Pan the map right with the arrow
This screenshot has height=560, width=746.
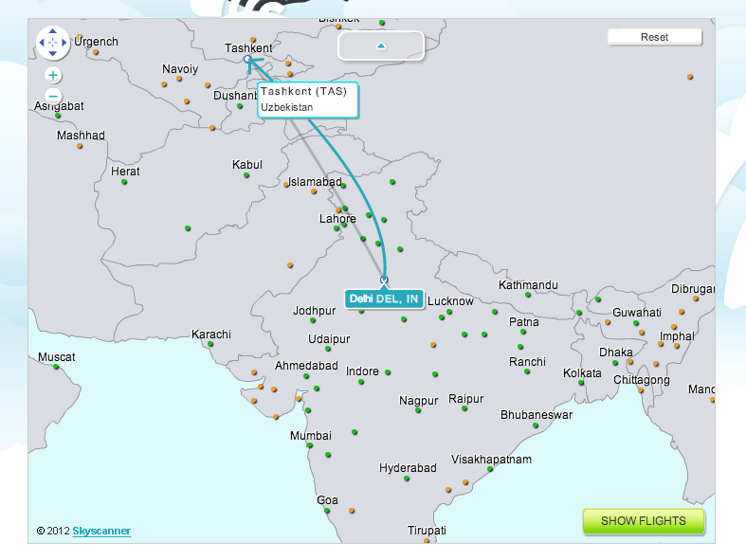click(x=64, y=43)
